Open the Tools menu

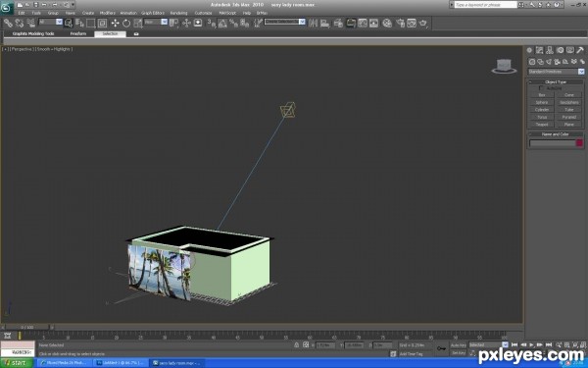(36, 13)
